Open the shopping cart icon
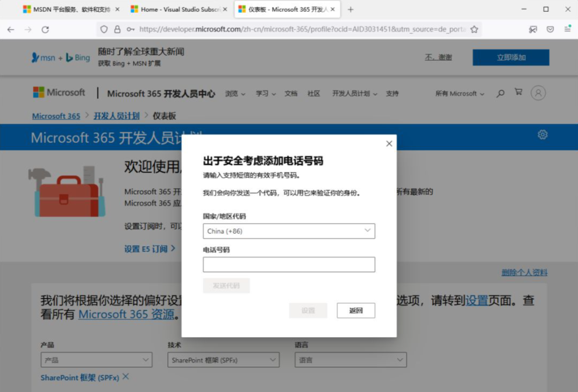This screenshot has width=578, height=392. [518, 92]
